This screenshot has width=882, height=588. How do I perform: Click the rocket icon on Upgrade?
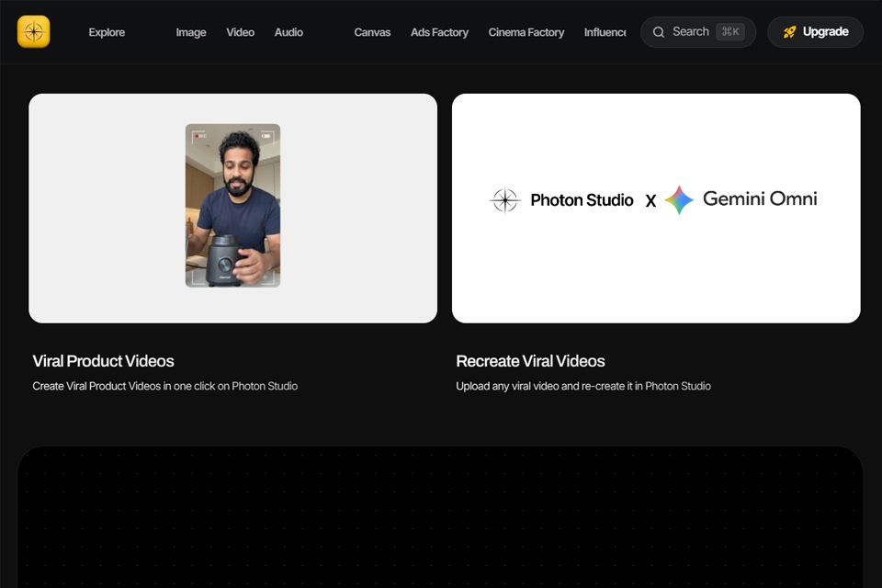(790, 32)
